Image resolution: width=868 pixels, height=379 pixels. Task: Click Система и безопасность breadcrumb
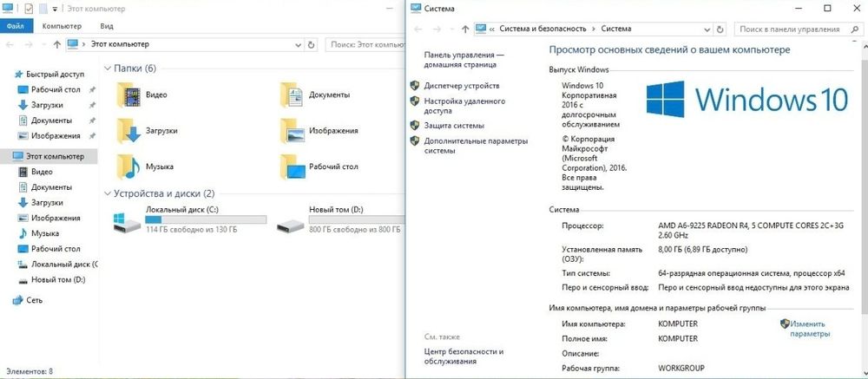click(542, 29)
